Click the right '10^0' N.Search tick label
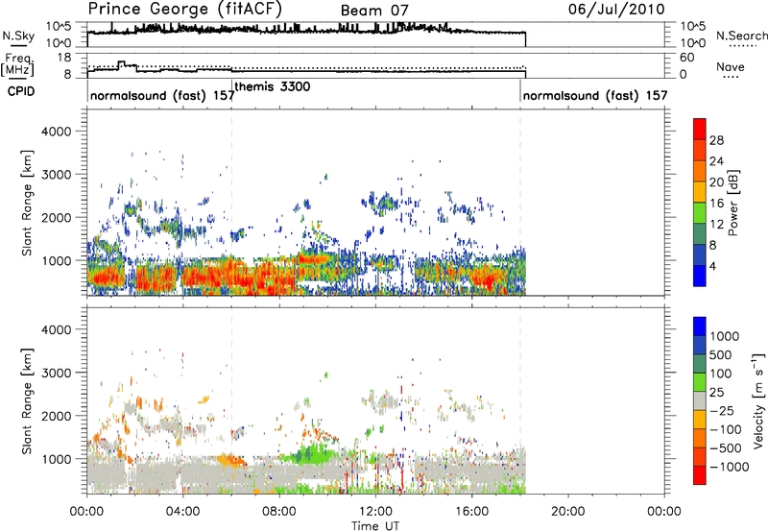The width and height of the screenshot is (768, 532). [693, 43]
